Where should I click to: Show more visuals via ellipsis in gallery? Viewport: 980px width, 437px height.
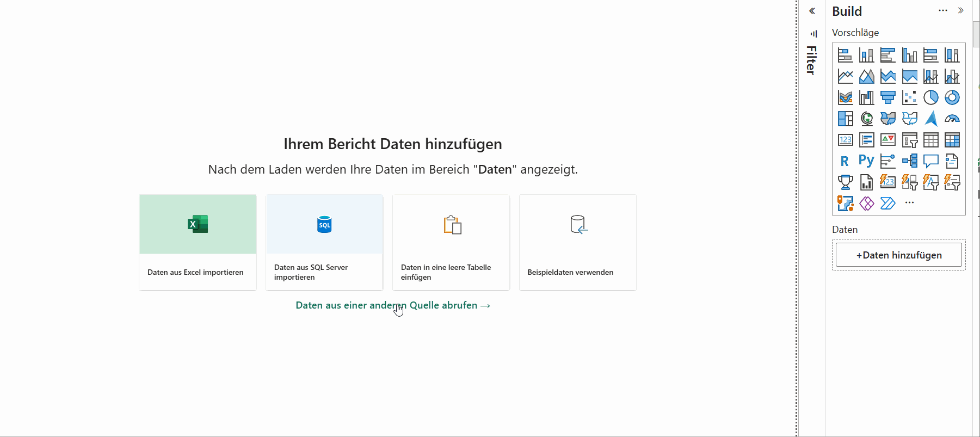coord(909,203)
